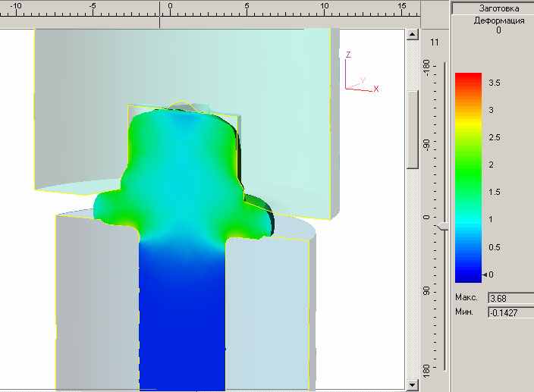
Task: Click the Мин. label
Action: [x=464, y=312]
